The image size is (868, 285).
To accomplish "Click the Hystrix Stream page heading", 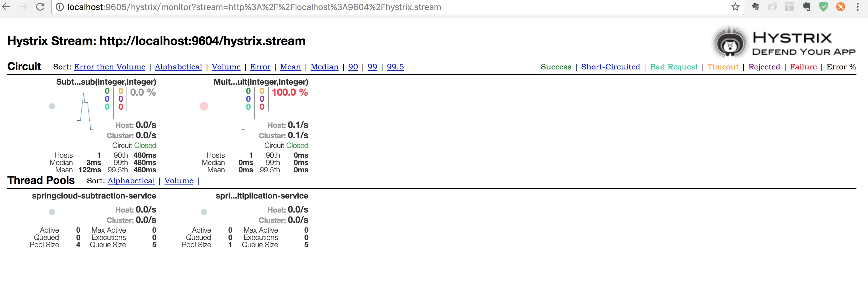I will coord(156,41).
